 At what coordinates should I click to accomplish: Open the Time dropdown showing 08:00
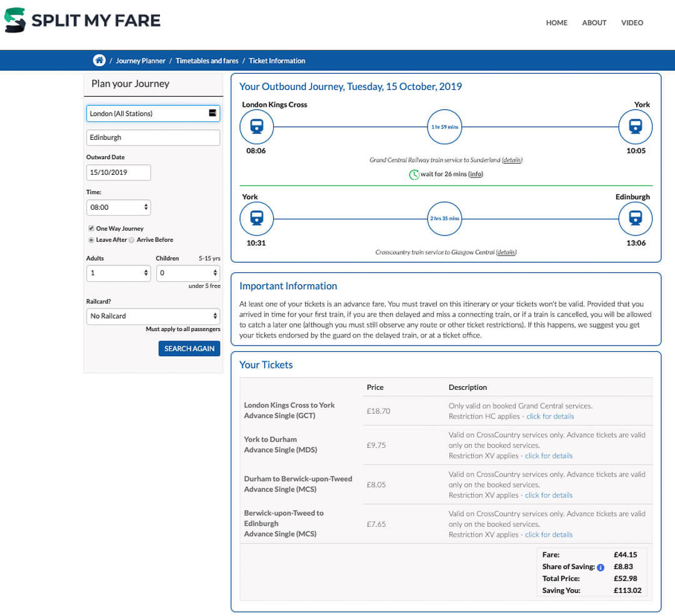point(118,207)
